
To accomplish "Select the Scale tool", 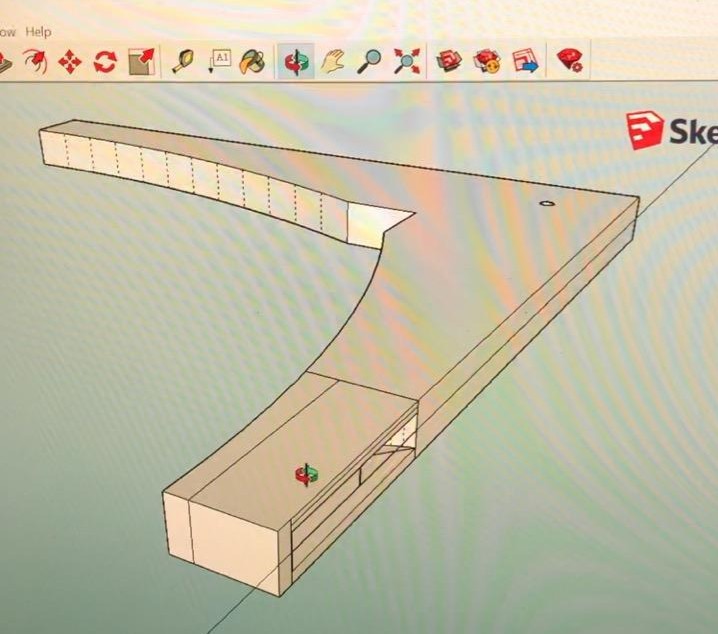I will coord(141,61).
